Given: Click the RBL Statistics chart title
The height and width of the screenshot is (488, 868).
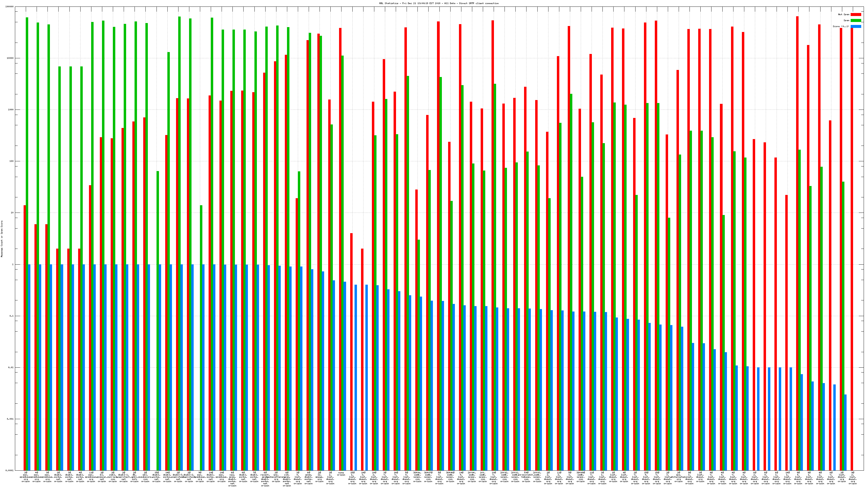Looking at the screenshot, I should tap(439, 3).
